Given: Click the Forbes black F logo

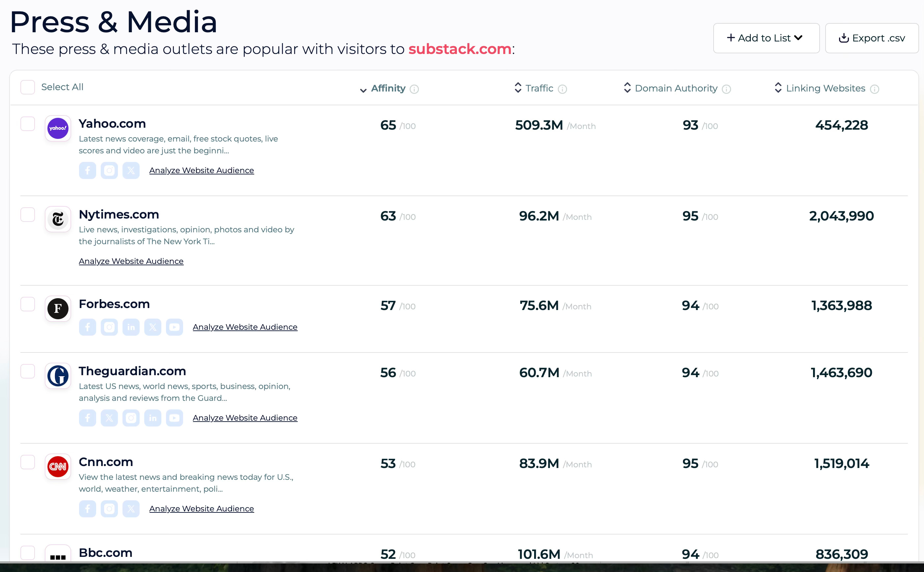Looking at the screenshot, I should point(58,309).
